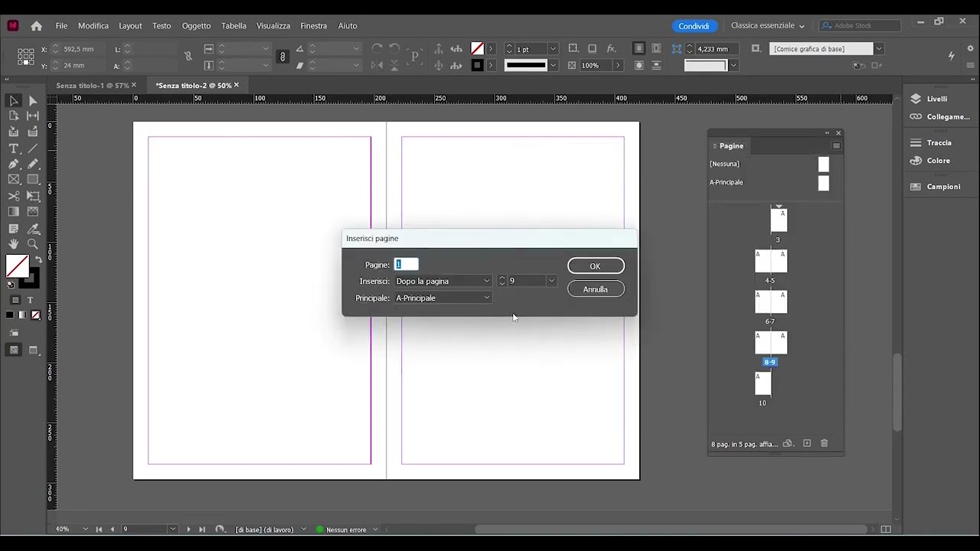980x551 pixels.
Task: Select the Scissors tool
Action: (14, 196)
